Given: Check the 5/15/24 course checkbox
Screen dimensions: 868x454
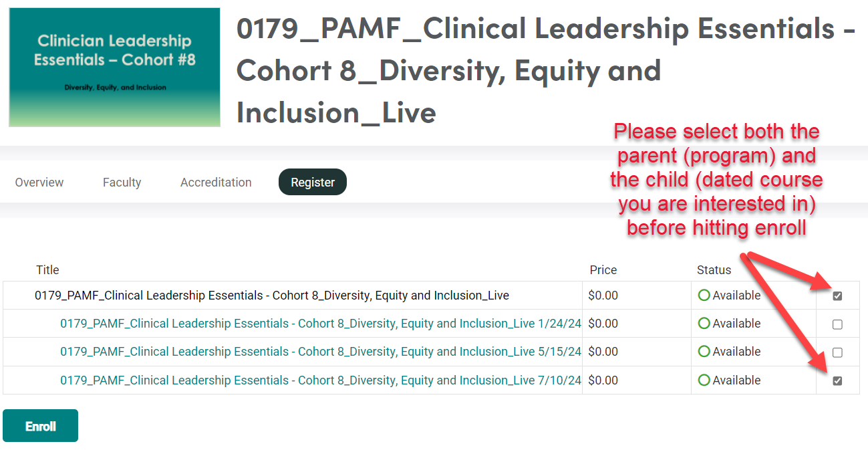Looking at the screenshot, I should pyautogui.click(x=837, y=353).
